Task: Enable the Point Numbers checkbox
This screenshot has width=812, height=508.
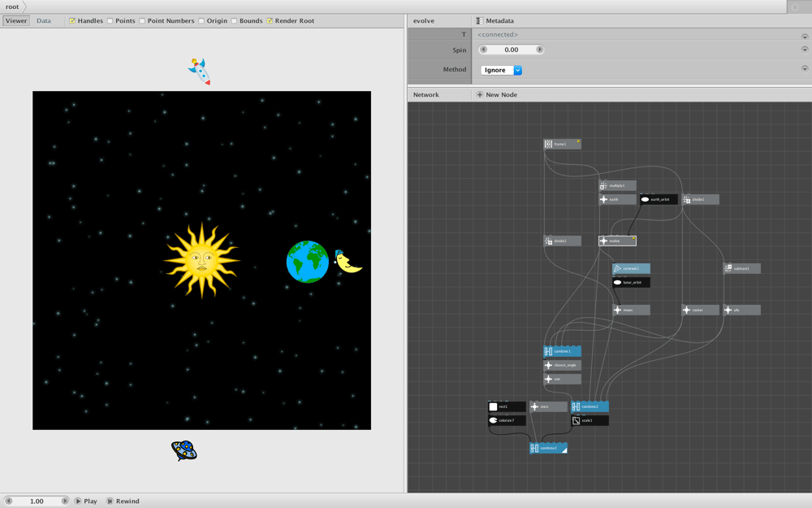Action: pyautogui.click(x=142, y=21)
